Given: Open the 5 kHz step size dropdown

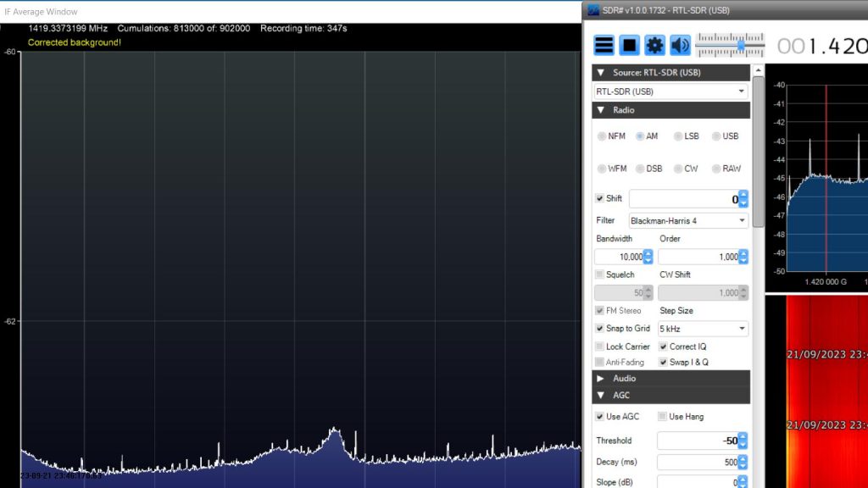Looking at the screenshot, I should 703,329.
